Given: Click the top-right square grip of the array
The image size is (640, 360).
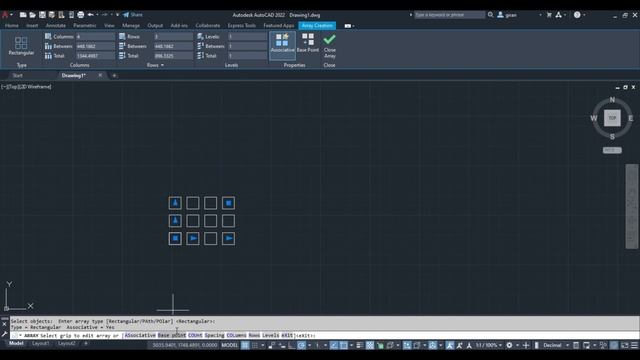Looking at the screenshot, I should pyautogui.click(x=229, y=203).
